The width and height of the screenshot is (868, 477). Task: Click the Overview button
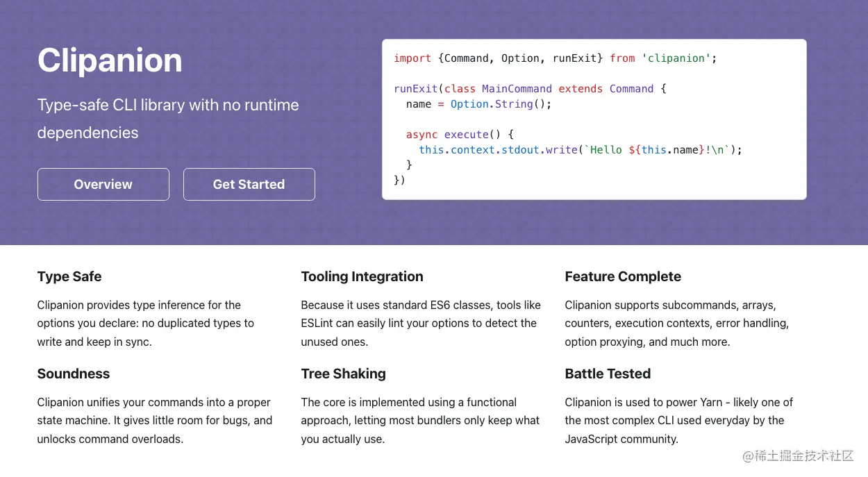click(x=103, y=185)
